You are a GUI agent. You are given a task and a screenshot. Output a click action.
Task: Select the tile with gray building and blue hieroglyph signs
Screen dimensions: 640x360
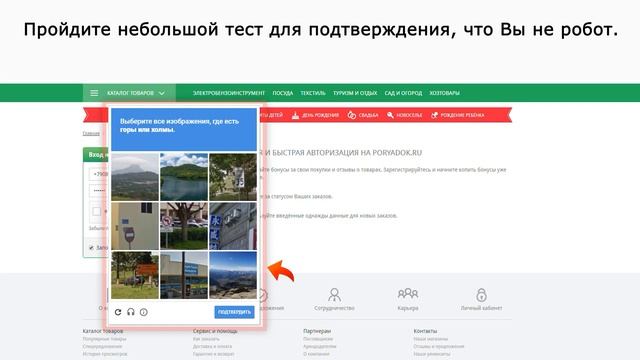pos(233,226)
